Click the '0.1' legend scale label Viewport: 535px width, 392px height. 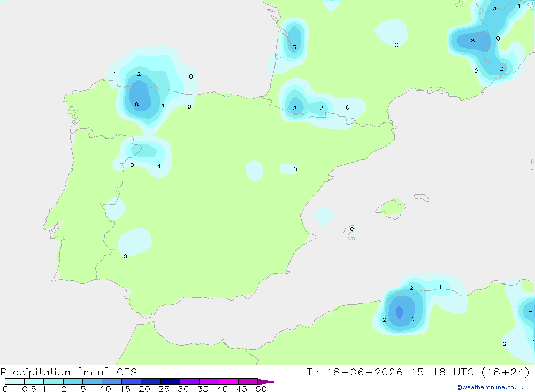(x=9, y=389)
